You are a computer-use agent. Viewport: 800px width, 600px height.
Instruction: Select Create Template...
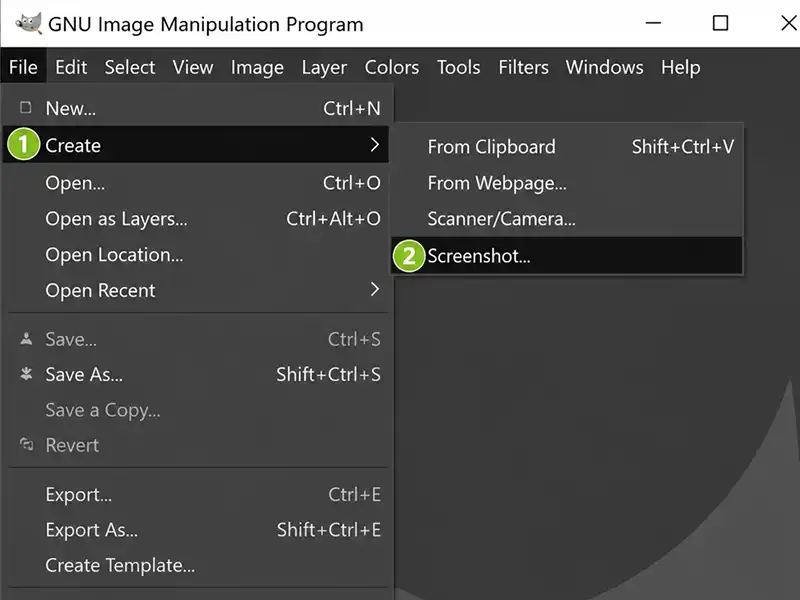click(x=196, y=565)
